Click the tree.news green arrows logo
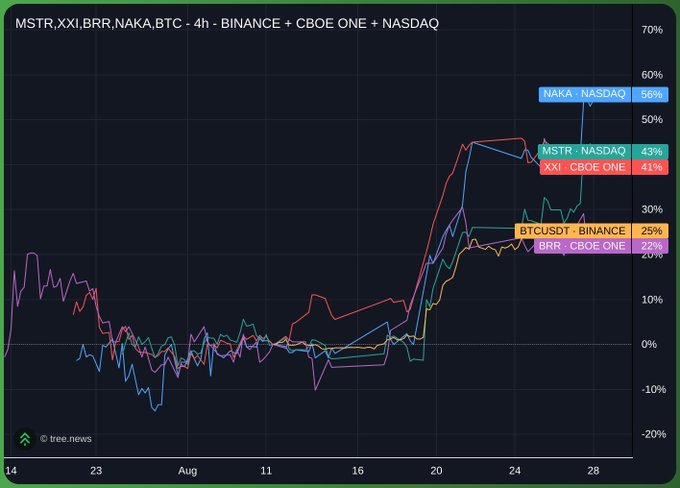This screenshot has width=680, height=488. coord(25,439)
